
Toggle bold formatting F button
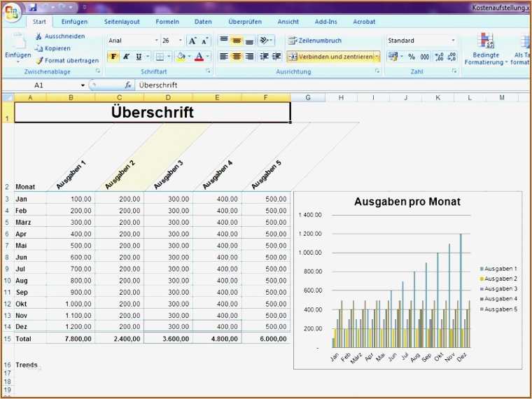113,56
